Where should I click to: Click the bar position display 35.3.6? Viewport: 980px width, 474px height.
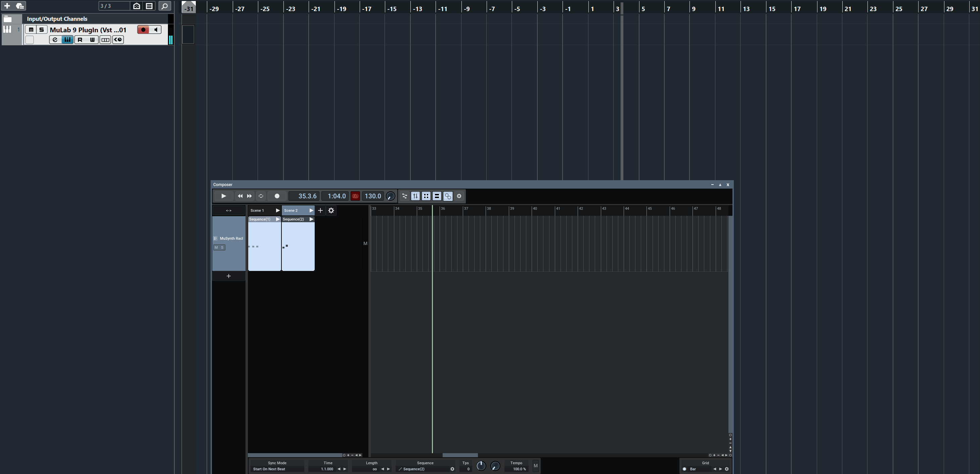[x=304, y=196]
